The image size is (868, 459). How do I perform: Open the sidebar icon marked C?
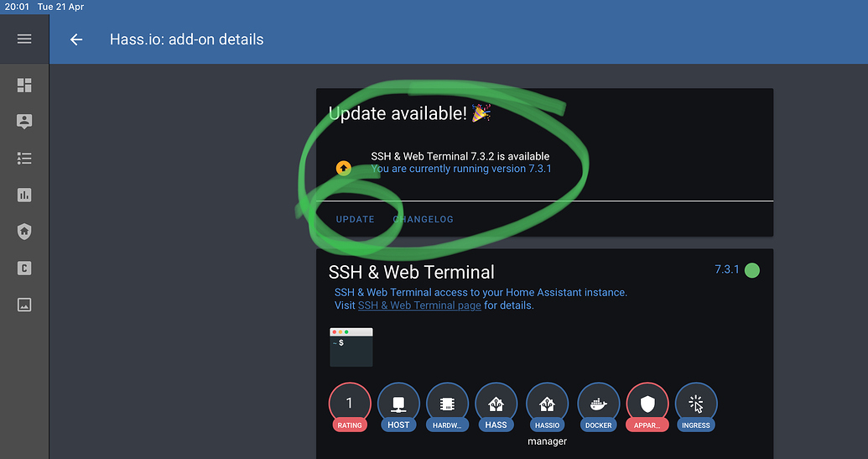24,268
